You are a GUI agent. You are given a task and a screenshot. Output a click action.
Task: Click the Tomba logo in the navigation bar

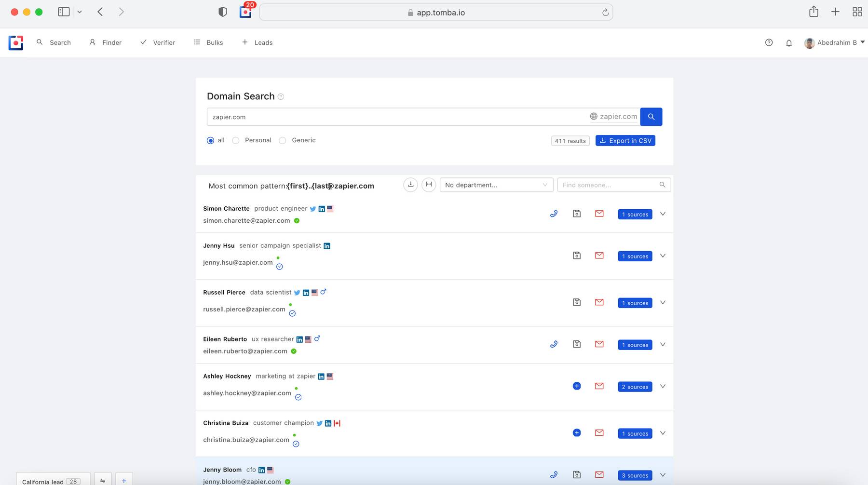pos(16,43)
